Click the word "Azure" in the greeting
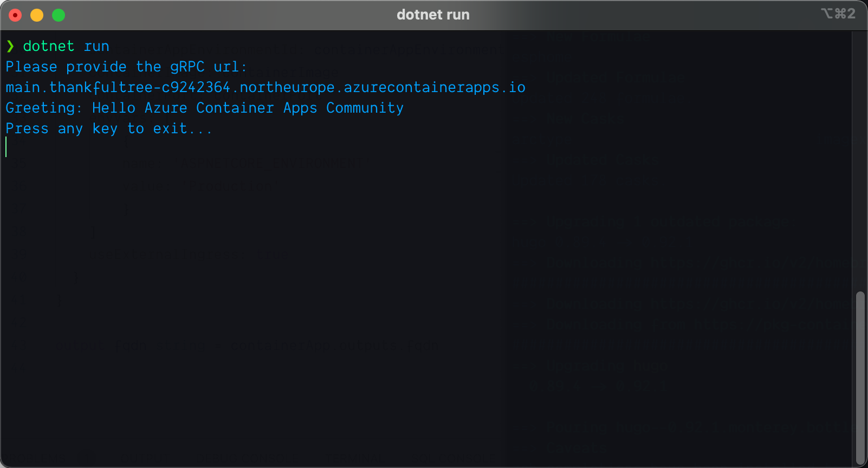 [x=166, y=108]
